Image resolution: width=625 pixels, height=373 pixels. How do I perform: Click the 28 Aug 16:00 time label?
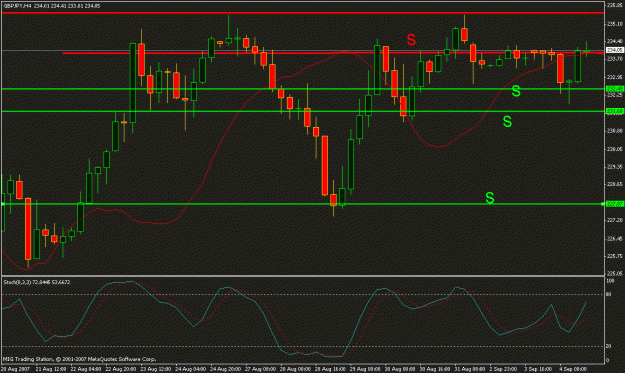tap(330, 369)
